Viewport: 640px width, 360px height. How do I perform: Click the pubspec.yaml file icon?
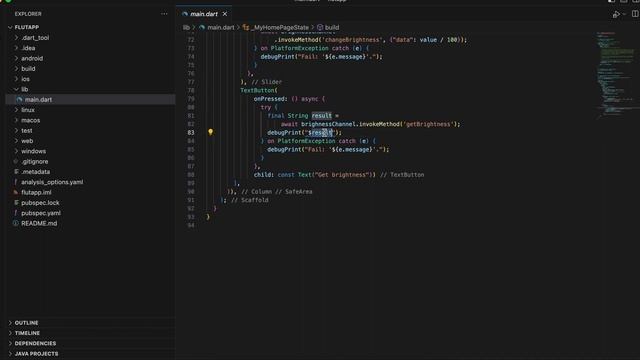point(16,213)
